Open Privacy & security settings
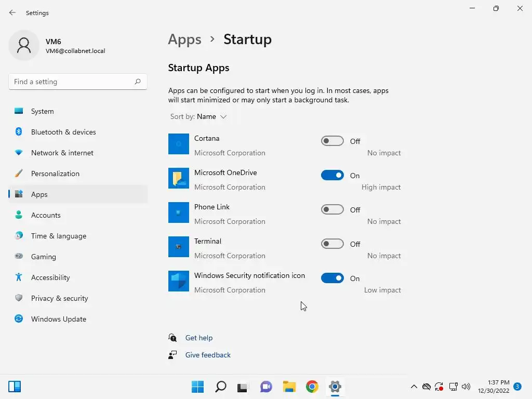The width and height of the screenshot is (532, 399). [78, 298]
